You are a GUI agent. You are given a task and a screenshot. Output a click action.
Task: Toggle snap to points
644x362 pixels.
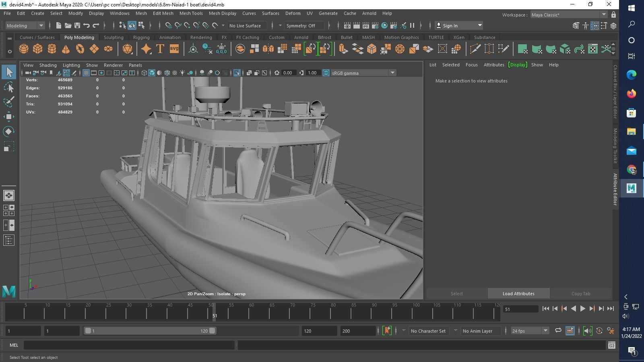point(187,25)
